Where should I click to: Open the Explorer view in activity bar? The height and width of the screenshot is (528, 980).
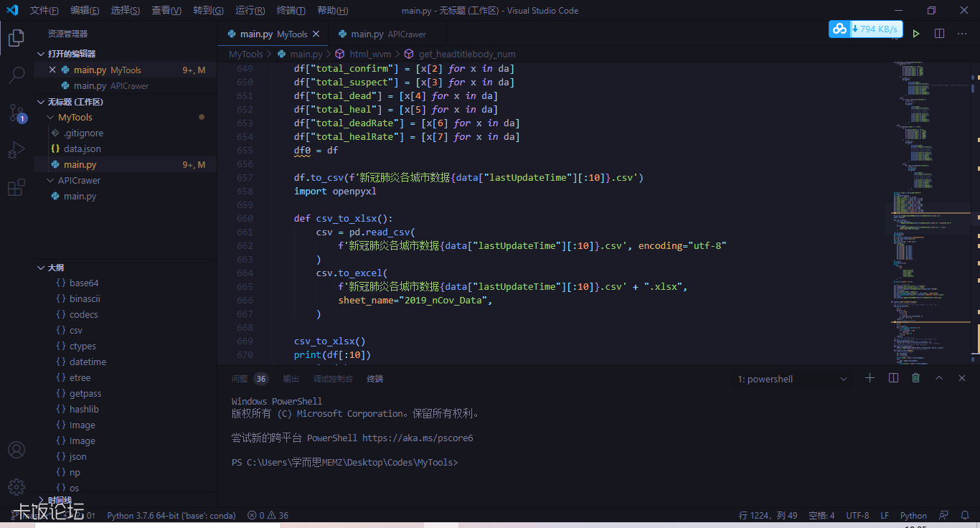click(x=17, y=37)
